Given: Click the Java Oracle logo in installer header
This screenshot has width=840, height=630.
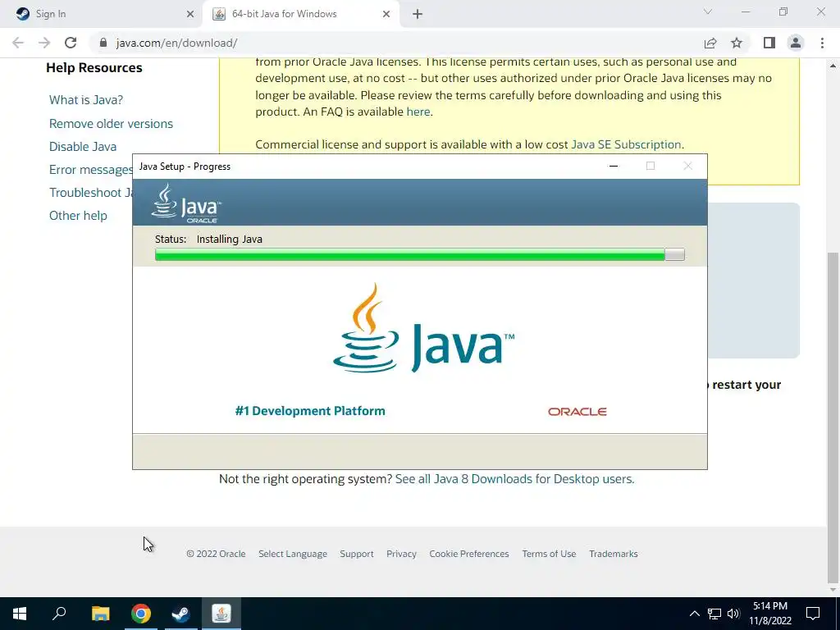Looking at the screenshot, I should click(x=185, y=203).
